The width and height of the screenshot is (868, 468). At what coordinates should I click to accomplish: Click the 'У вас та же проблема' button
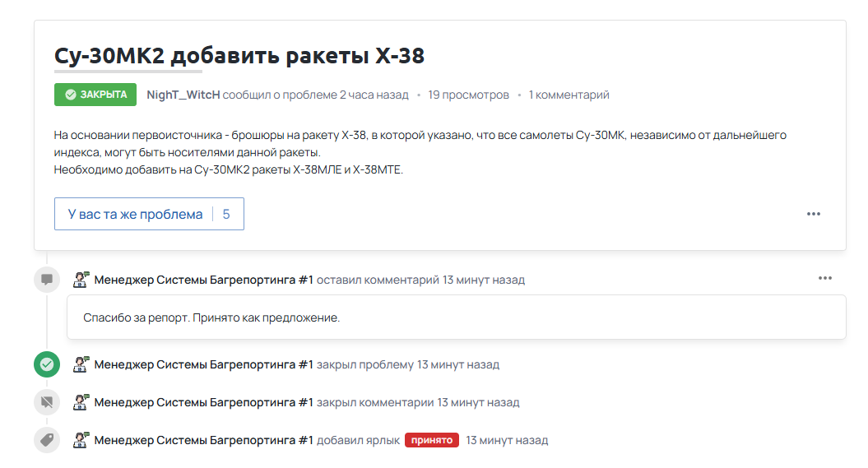(149, 214)
